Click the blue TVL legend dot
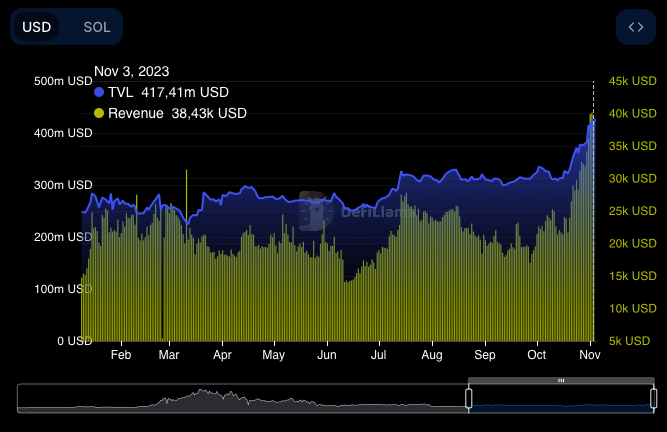667x432 pixels. pos(99,92)
